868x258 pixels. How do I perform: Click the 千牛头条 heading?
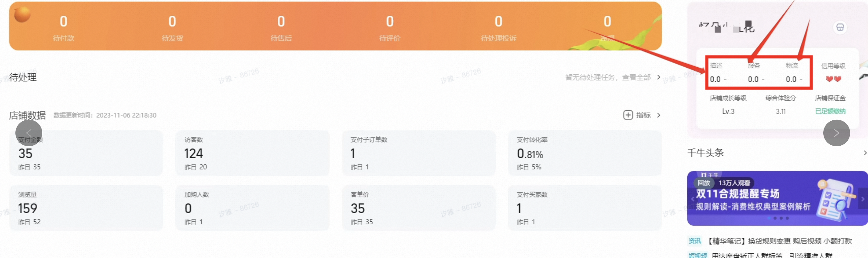(x=705, y=153)
